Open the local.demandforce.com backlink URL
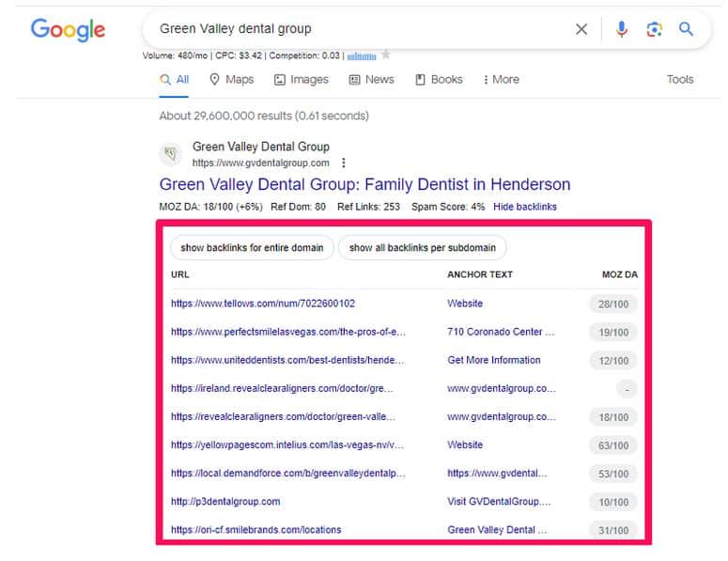This screenshot has height=561, width=728. [287, 474]
